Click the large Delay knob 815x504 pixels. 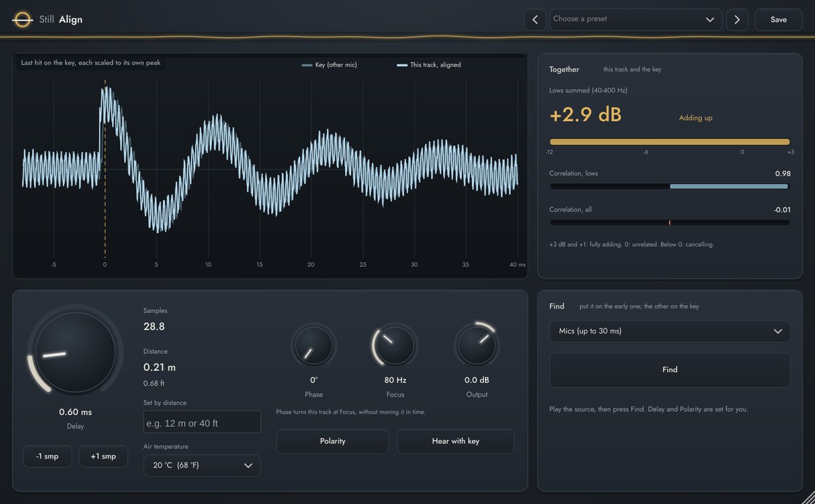pos(75,352)
